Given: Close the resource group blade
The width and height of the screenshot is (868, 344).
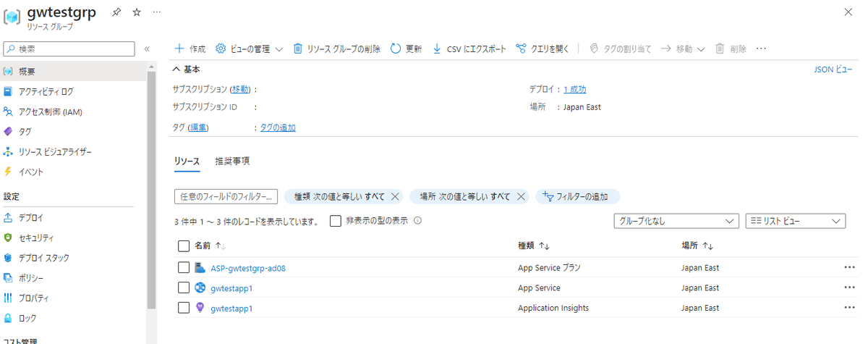Looking at the screenshot, I should (x=848, y=12).
